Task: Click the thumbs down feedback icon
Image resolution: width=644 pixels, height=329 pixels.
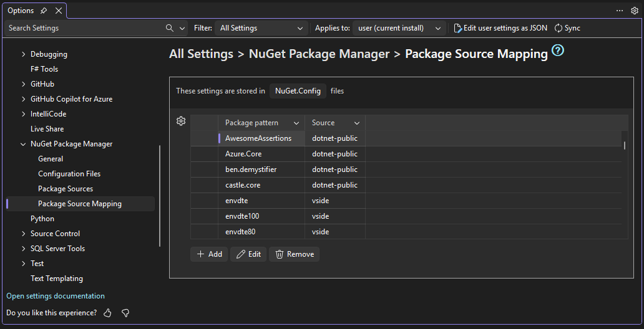Action: 125,313
